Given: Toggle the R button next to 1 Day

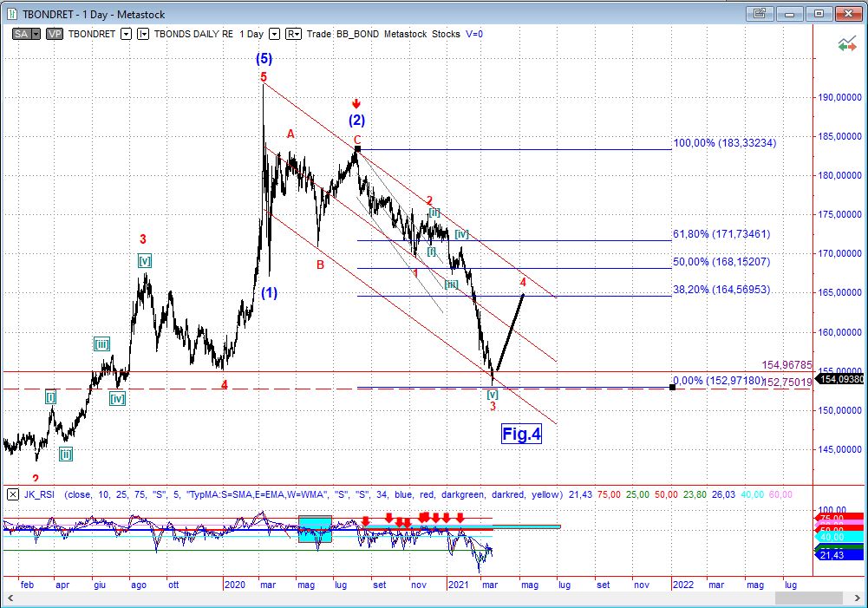Looking at the screenshot, I should pos(293,34).
